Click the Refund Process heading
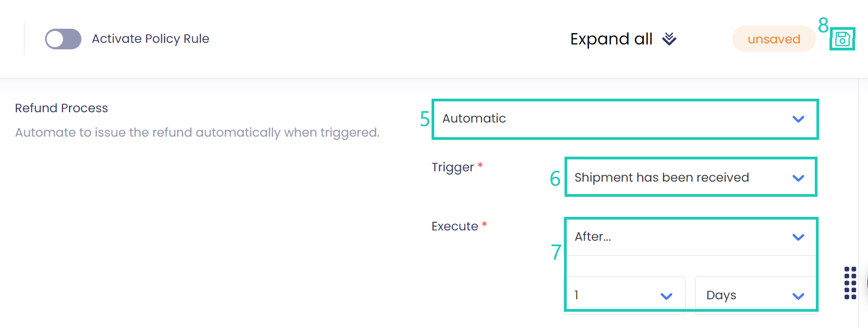The height and width of the screenshot is (328, 868). click(x=61, y=108)
